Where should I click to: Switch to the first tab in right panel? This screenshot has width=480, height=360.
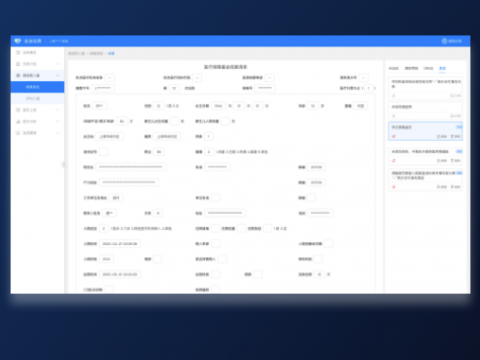(x=393, y=68)
